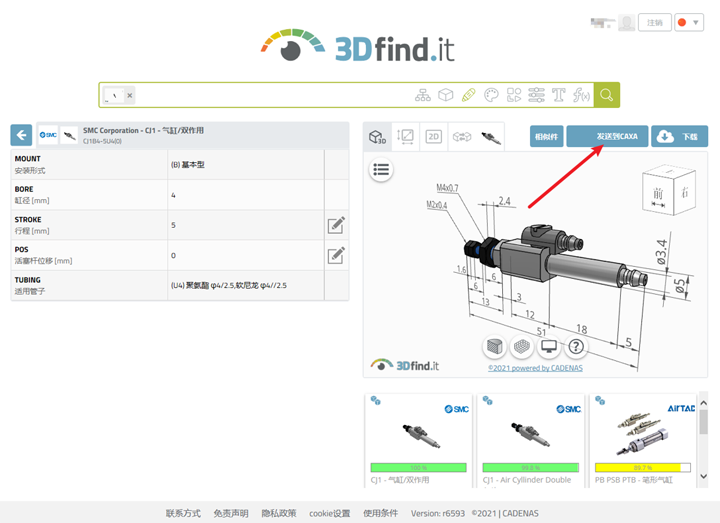Switch to the 2D view tab

point(433,136)
